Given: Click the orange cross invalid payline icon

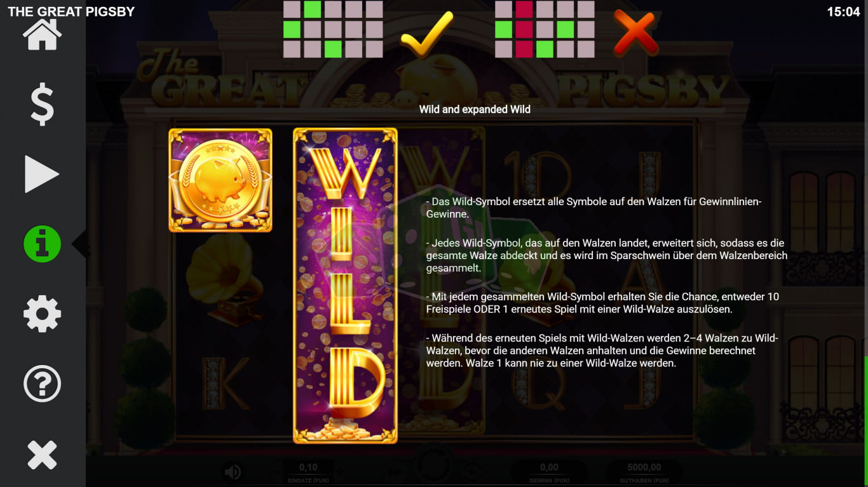Looking at the screenshot, I should pos(634,32).
